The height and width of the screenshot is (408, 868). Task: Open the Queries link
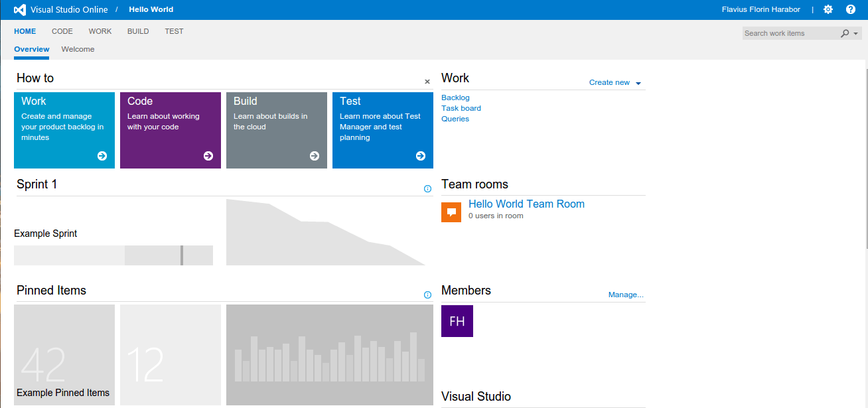tap(455, 119)
